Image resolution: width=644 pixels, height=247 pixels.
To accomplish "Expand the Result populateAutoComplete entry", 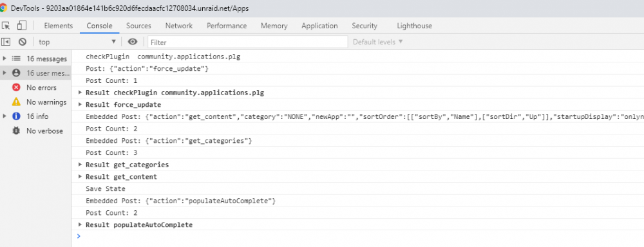I will (80, 225).
